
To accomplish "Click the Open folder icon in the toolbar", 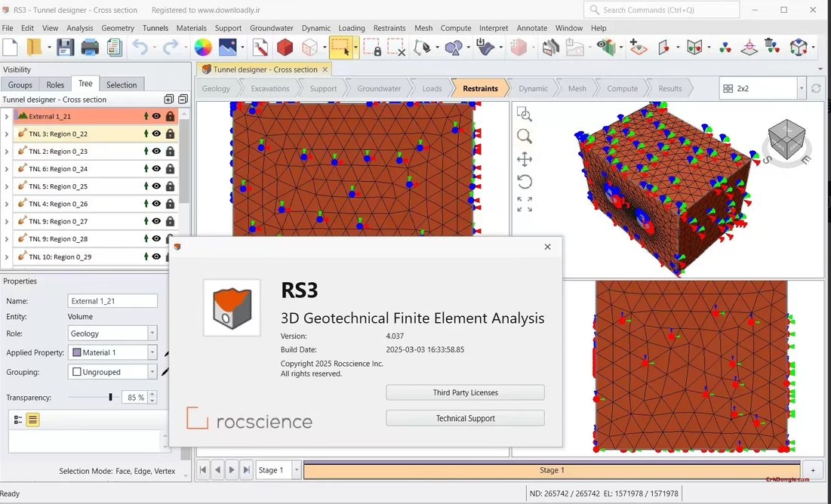I will (35, 48).
